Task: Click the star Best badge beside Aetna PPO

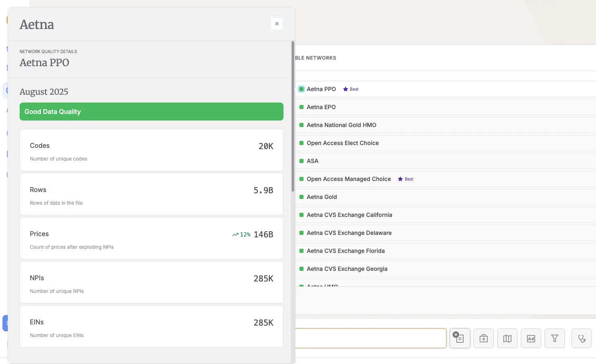Action: click(x=351, y=89)
